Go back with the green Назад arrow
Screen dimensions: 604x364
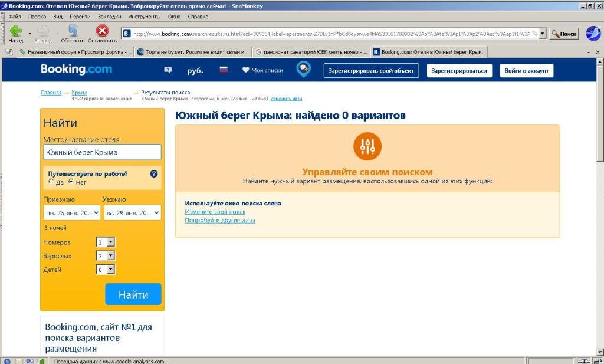pyautogui.click(x=16, y=34)
